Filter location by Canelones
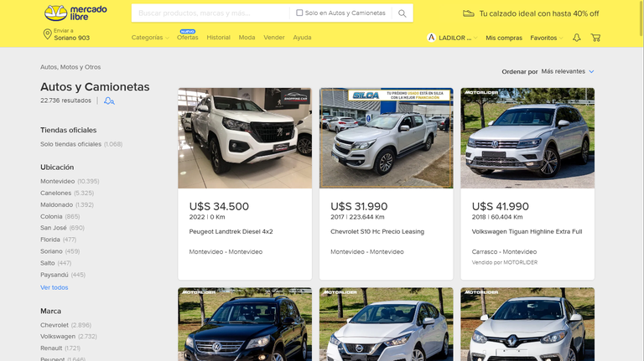The image size is (644, 361). 67,193
